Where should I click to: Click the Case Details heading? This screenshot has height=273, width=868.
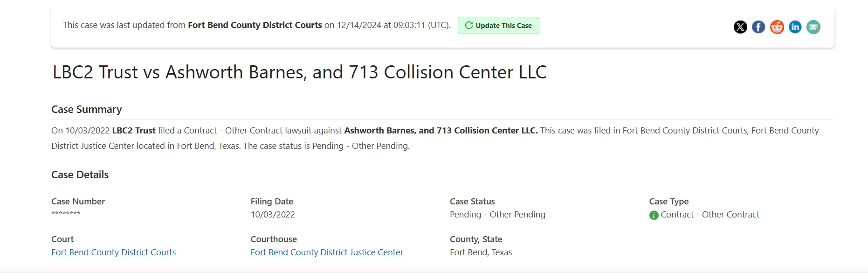click(x=80, y=175)
